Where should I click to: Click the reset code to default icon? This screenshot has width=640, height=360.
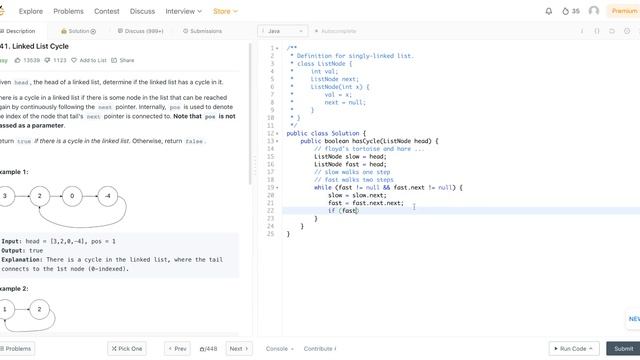click(612, 31)
